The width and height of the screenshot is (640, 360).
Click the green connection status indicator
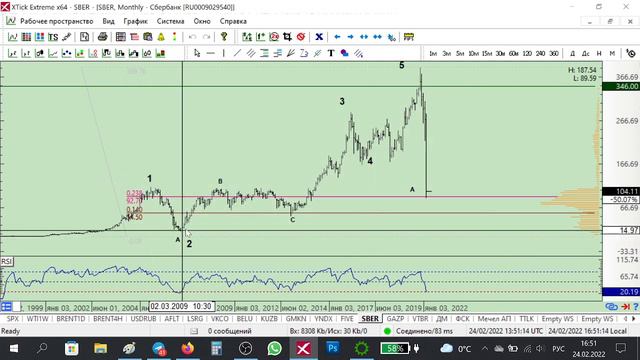click(x=387, y=331)
